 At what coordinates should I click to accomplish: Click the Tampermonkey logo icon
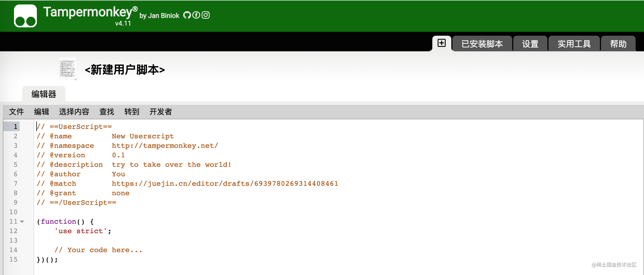25,16
